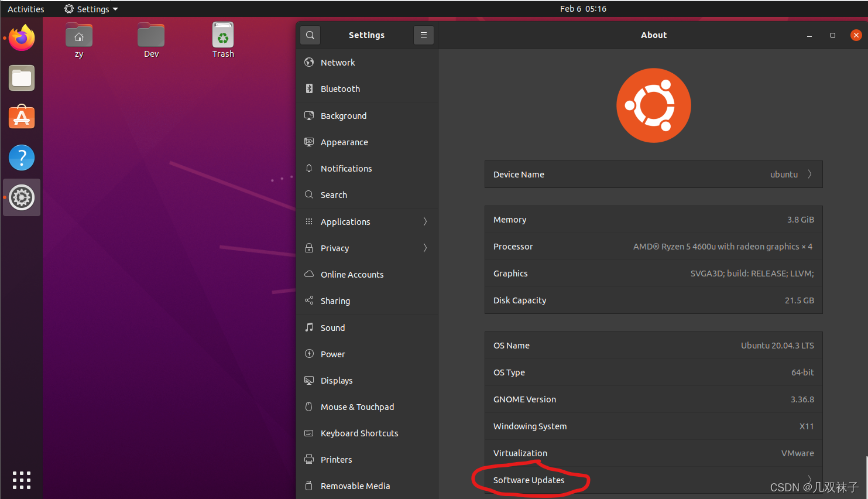Click the GNOME Version 3.36.8 value

[802, 399]
